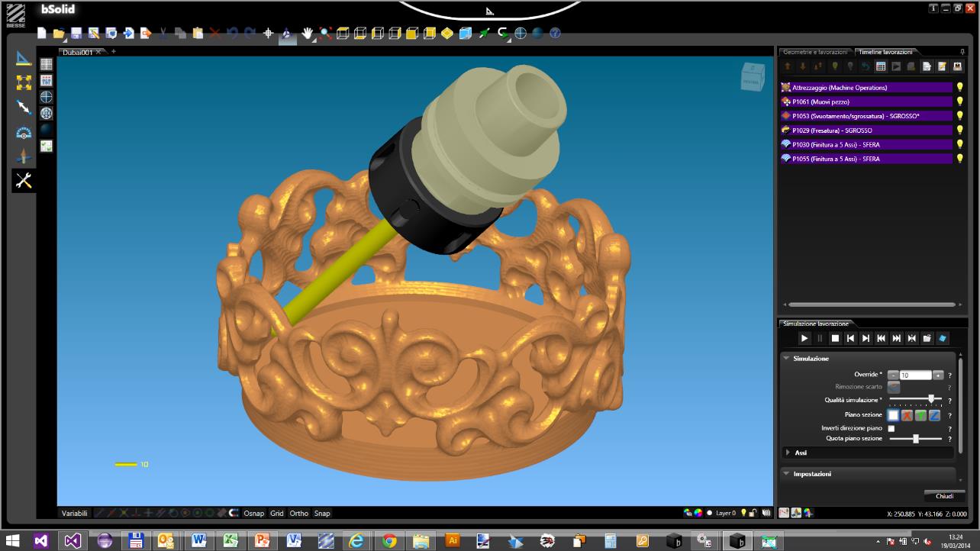Collapse the Simulazione section
The height and width of the screenshot is (551, 980).
coord(786,358)
